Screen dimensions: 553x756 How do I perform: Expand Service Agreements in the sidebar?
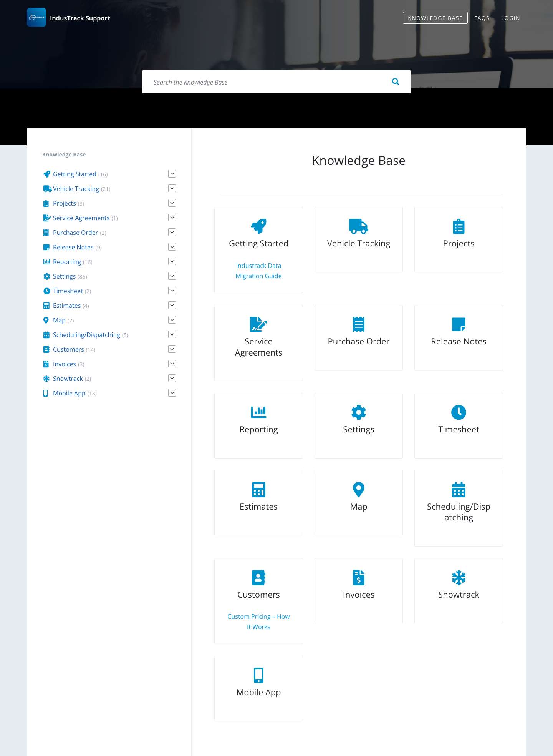[x=172, y=218]
